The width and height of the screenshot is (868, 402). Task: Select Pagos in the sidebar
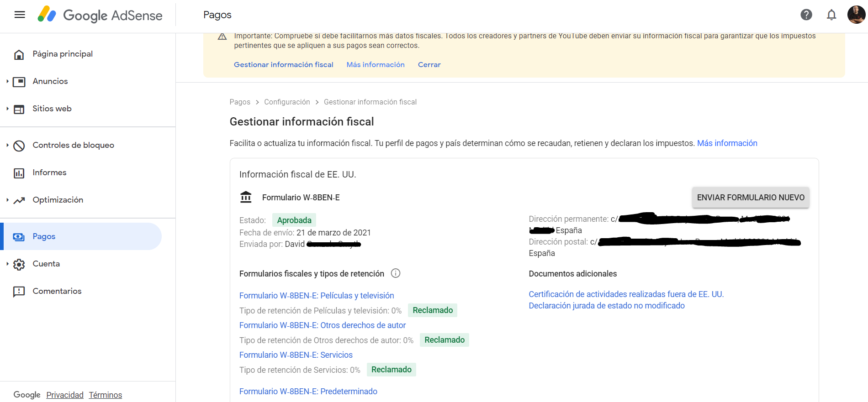(x=44, y=236)
